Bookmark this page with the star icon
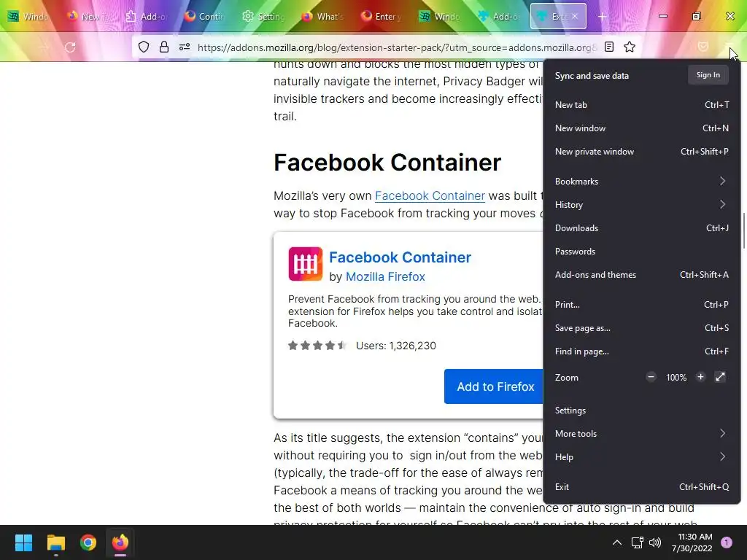 (630, 47)
